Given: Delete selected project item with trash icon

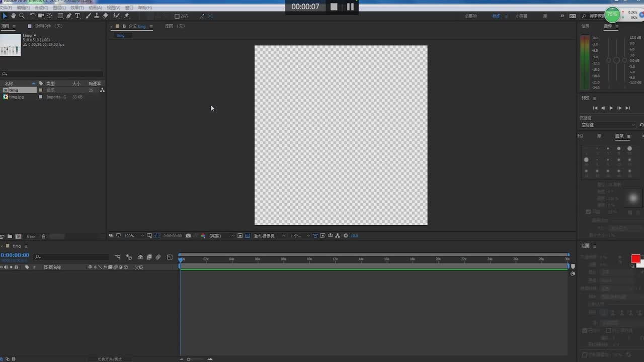Looking at the screenshot, I should coord(44,236).
